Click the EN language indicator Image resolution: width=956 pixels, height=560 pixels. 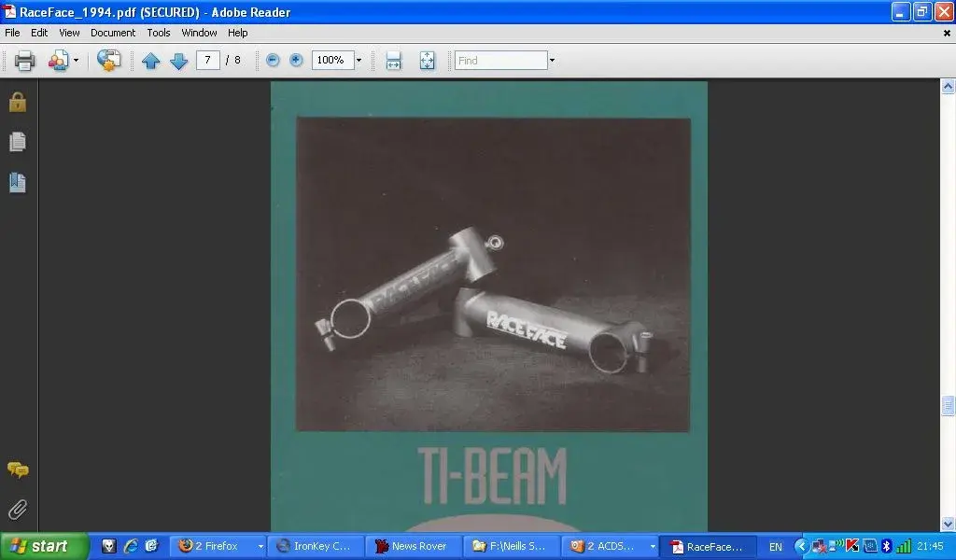776,547
